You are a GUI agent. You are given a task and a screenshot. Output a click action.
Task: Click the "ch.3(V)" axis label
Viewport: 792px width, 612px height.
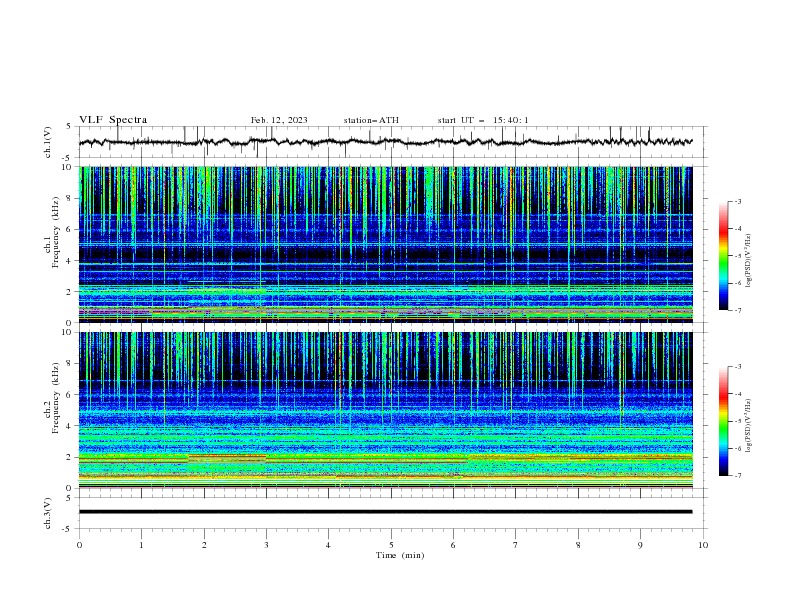48,513
